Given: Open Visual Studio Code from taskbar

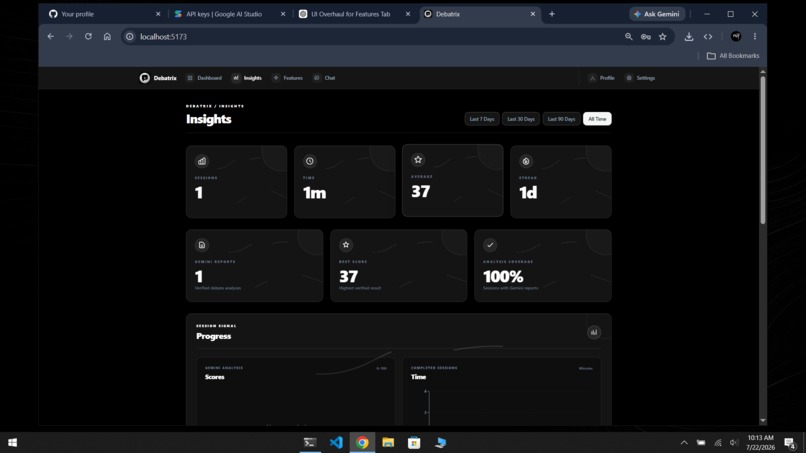Looking at the screenshot, I should pyautogui.click(x=336, y=443).
